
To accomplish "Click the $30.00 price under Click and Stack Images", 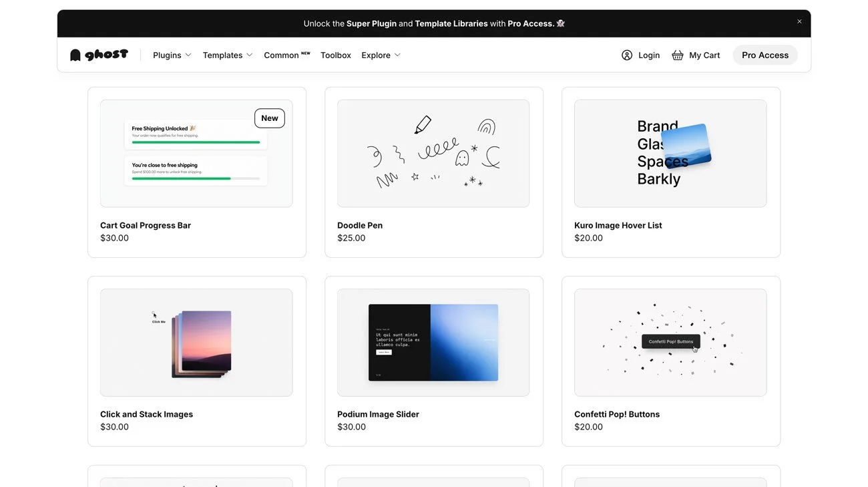I will (x=114, y=428).
